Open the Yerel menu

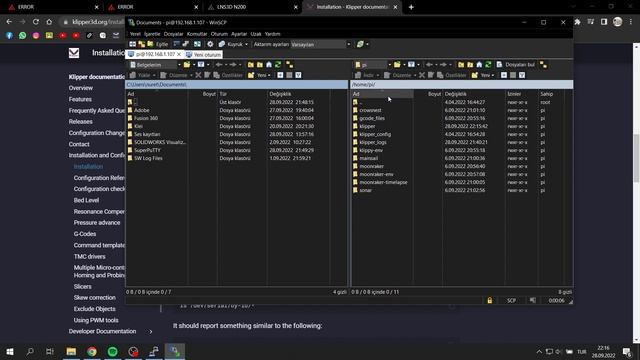(135, 34)
